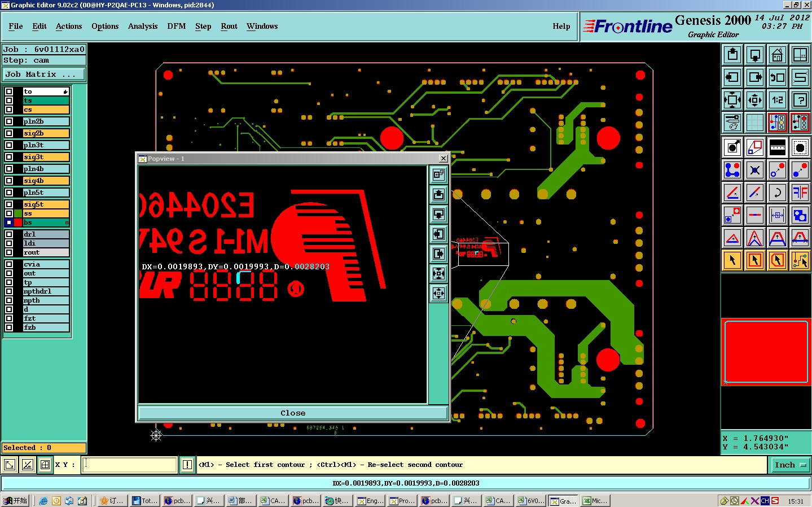The width and height of the screenshot is (812, 507).
Task: Click the Close button in Popview
Action: click(x=293, y=413)
